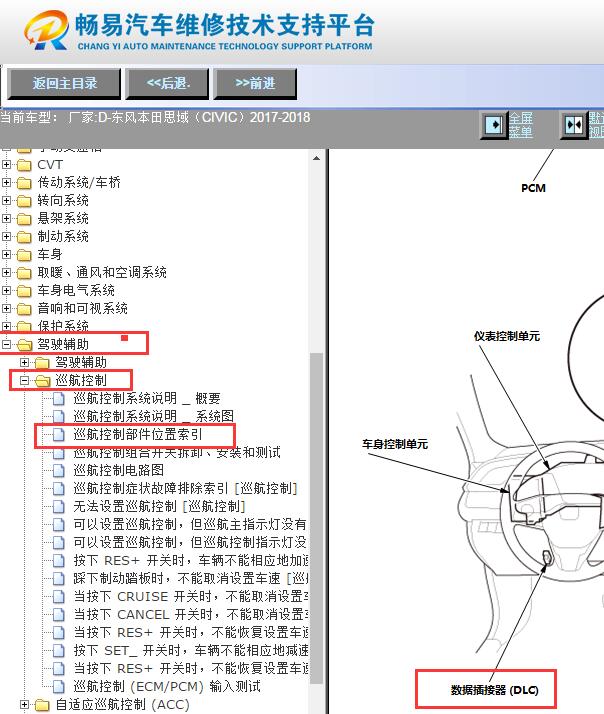604x714 pixels.
Task: Expand 取暖、通风和空调系统 folder
Action: pyautogui.click(x=6, y=272)
